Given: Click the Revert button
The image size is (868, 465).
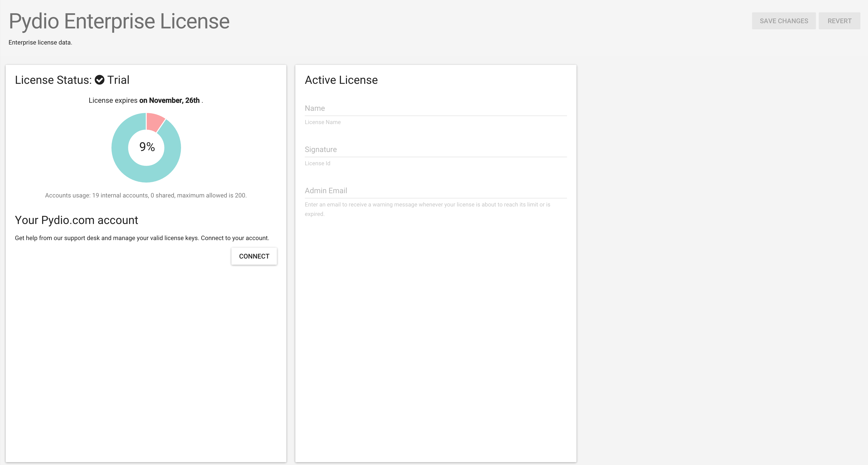Looking at the screenshot, I should pos(839,21).
